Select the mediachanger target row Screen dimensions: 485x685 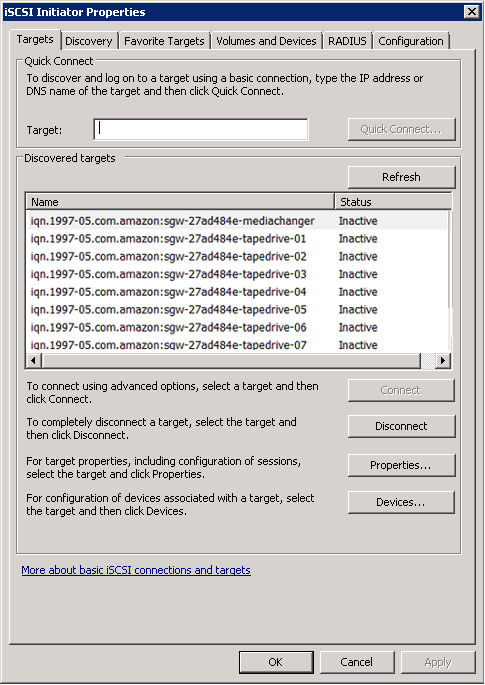click(238, 221)
